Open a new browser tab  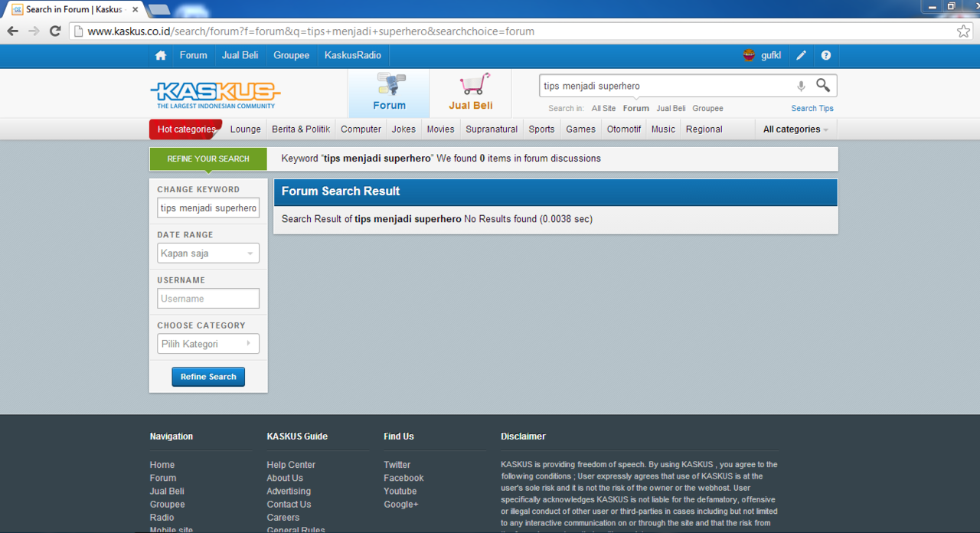coord(159,9)
